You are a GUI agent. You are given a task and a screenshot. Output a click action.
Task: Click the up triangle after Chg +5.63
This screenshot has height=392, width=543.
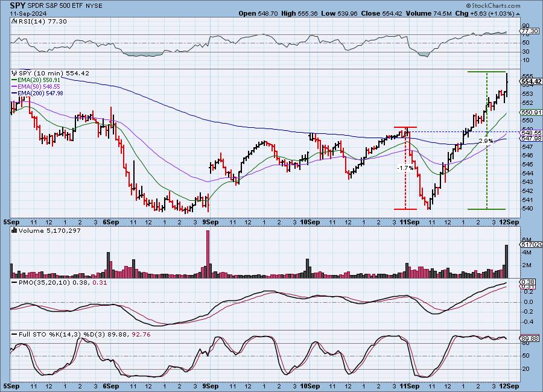[518, 14]
